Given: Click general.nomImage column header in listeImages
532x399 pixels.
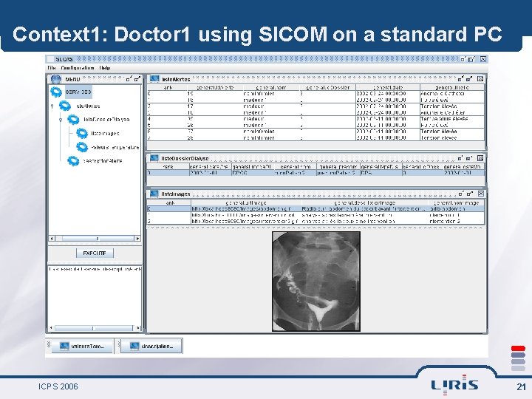Looking at the screenshot, I should point(457,202).
